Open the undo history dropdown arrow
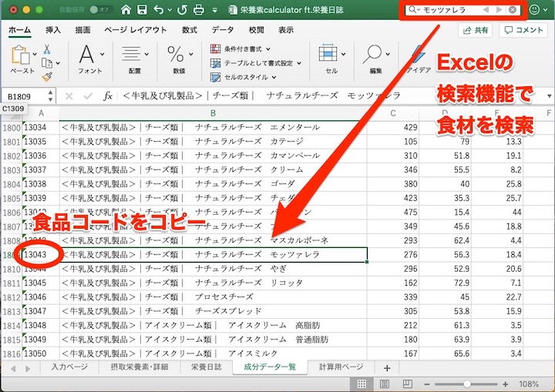Viewport: 555px width, 392px height. [x=170, y=10]
